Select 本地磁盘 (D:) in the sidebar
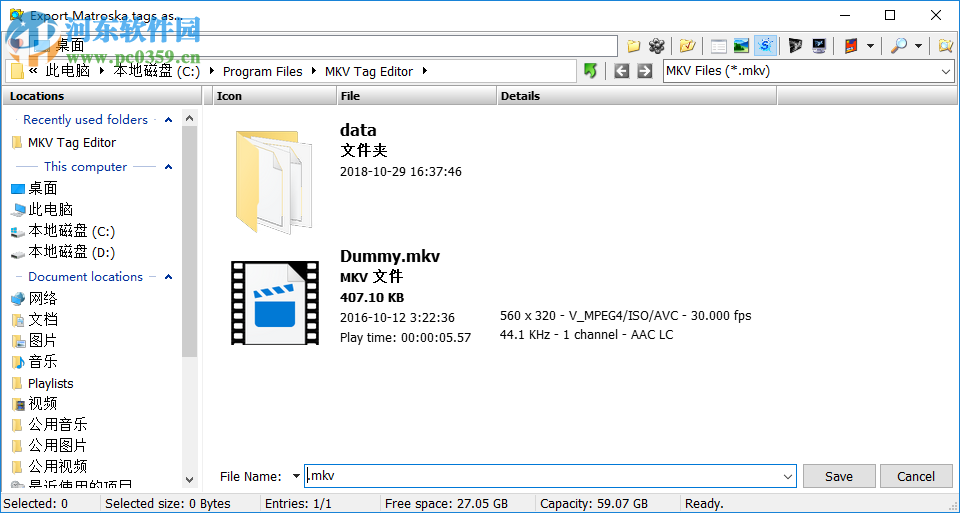Image resolution: width=960 pixels, height=513 pixels. click(63, 252)
